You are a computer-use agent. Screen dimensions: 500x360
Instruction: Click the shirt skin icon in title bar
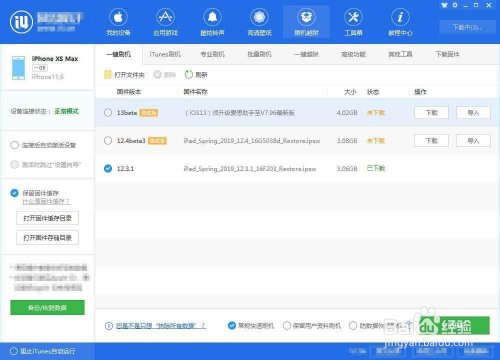click(444, 5)
